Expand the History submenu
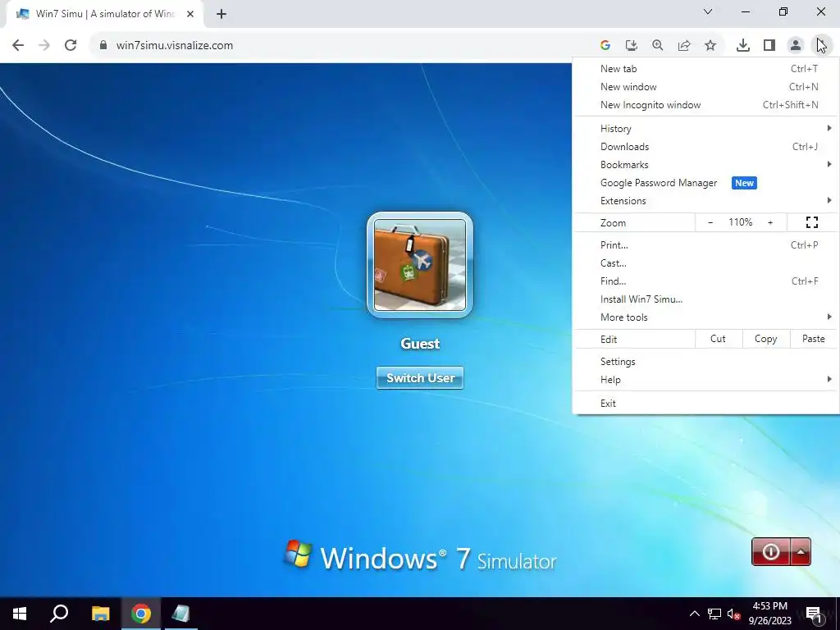 pos(706,129)
